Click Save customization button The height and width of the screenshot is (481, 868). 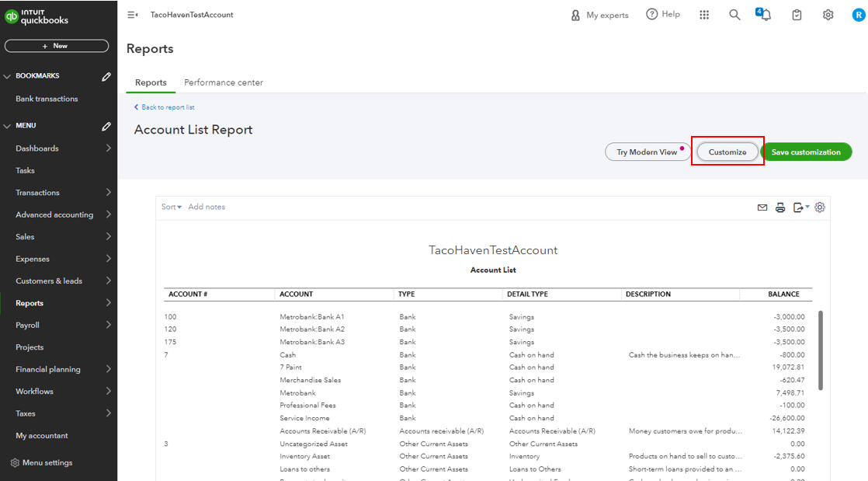pyautogui.click(x=806, y=152)
